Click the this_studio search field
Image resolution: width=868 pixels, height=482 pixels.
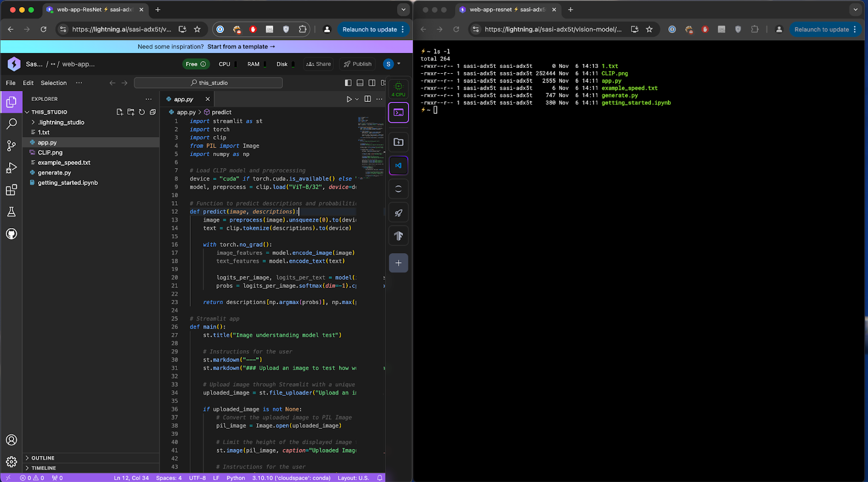[x=208, y=83]
